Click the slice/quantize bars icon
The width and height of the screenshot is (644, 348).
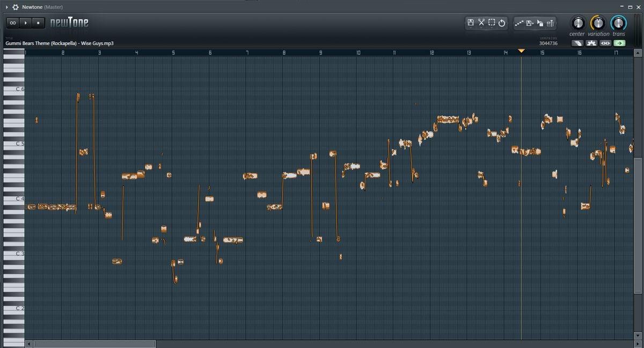point(550,23)
